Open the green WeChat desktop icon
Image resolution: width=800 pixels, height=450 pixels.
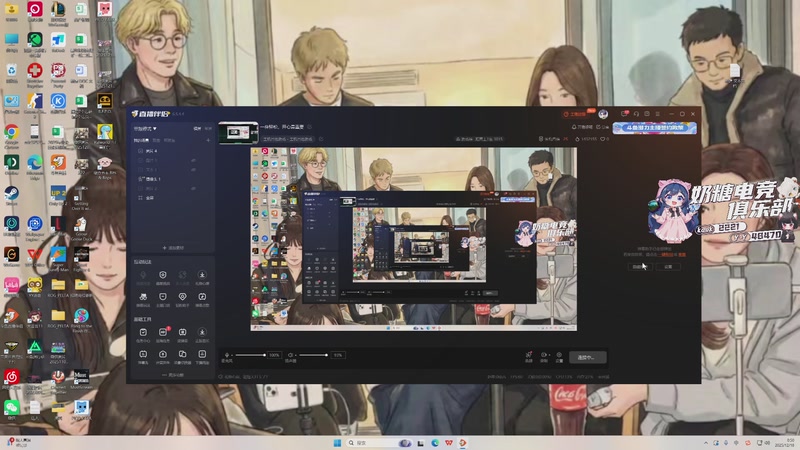[11, 410]
